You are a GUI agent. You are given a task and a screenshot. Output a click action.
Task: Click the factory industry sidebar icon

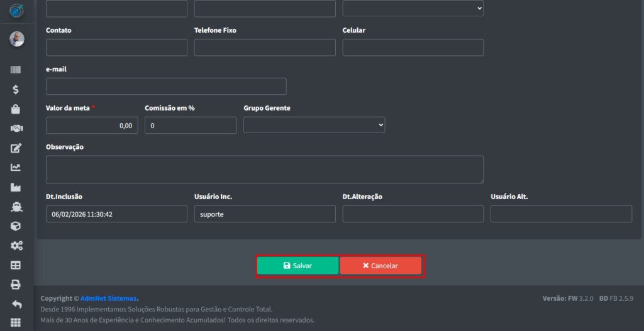[16, 187]
